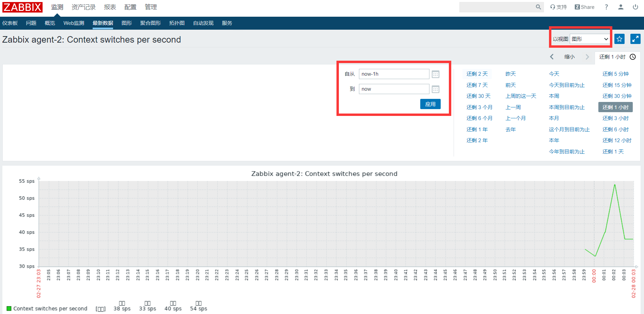Select the 前天 time range
Image resolution: width=644 pixels, height=314 pixels.
pos(511,85)
